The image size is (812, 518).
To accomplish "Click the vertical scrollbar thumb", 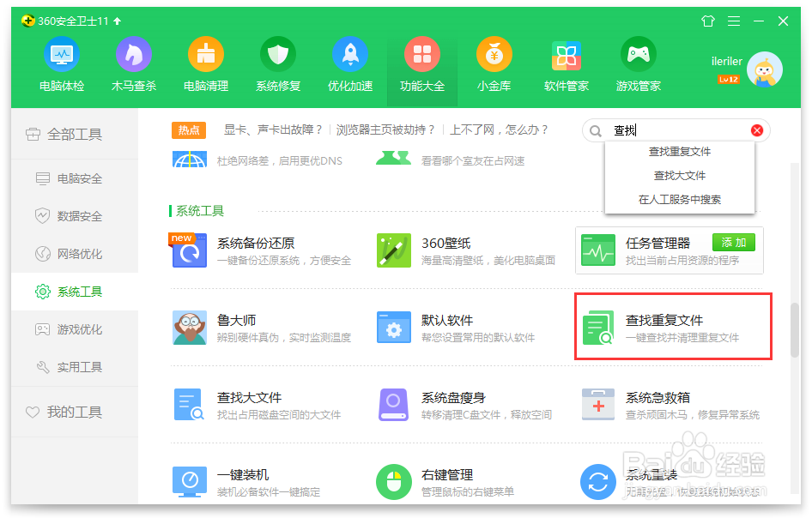I will tap(795, 330).
